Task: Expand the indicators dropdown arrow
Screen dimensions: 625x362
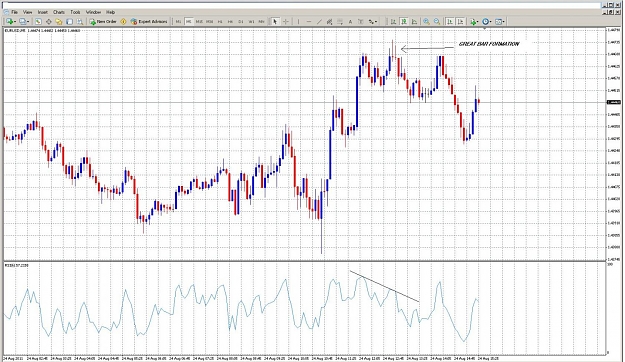Action: [x=478, y=22]
